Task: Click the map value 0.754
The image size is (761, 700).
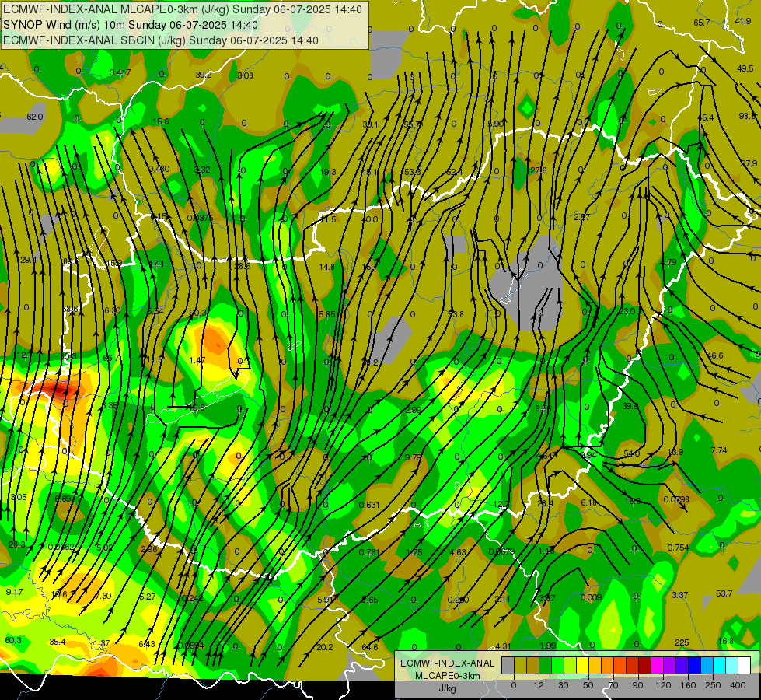Action: click(x=678, y=548)
